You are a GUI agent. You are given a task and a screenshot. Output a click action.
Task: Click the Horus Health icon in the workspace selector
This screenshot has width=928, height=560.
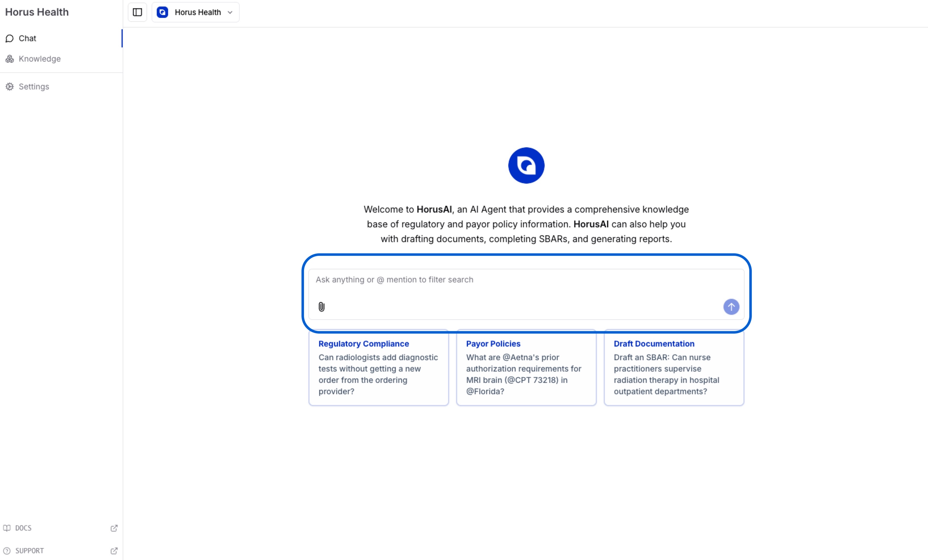[x=162, y=12]
